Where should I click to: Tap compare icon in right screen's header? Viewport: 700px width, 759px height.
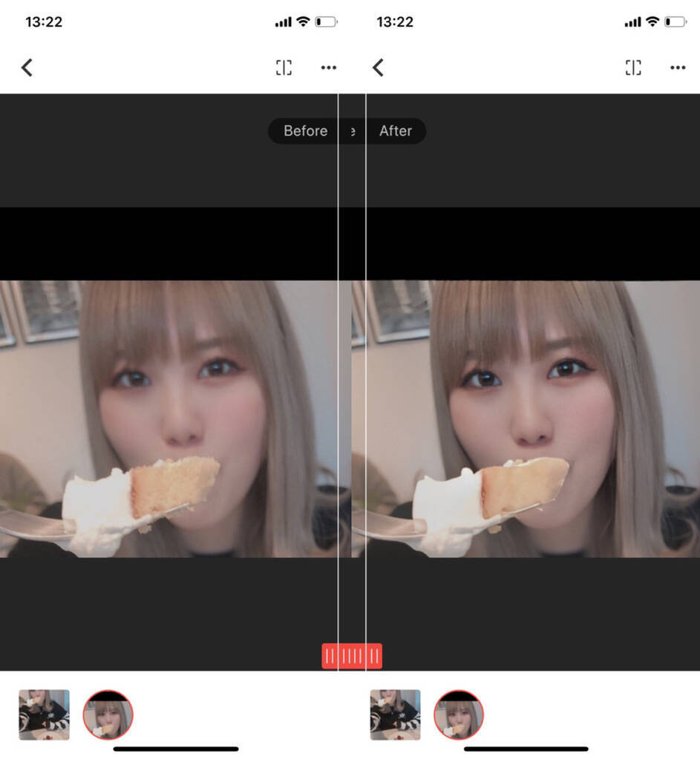pos(633,68)
